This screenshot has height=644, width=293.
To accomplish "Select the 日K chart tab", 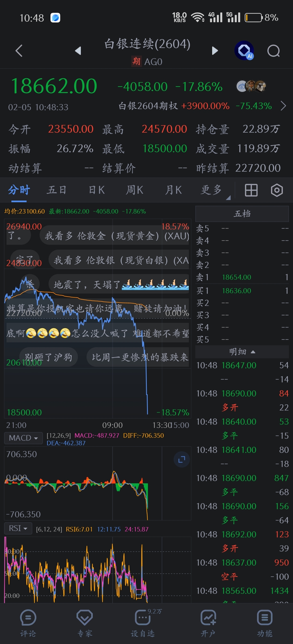I will coord(97,190).
